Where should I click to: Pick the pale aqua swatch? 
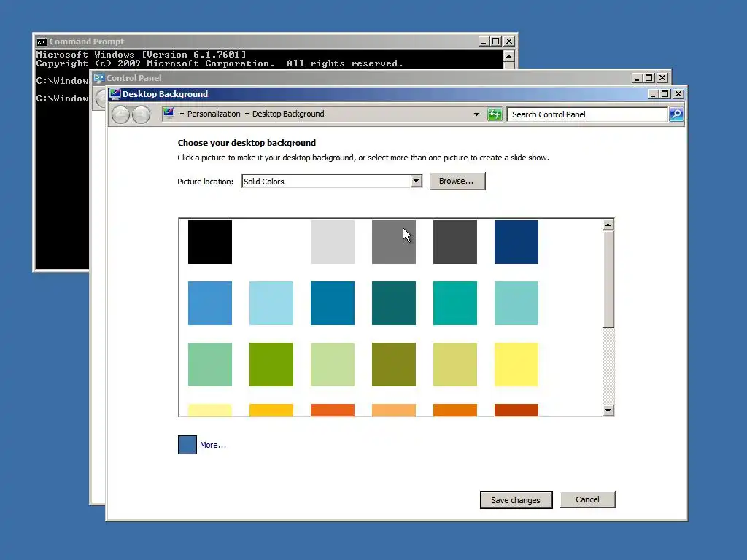(516, 303)
